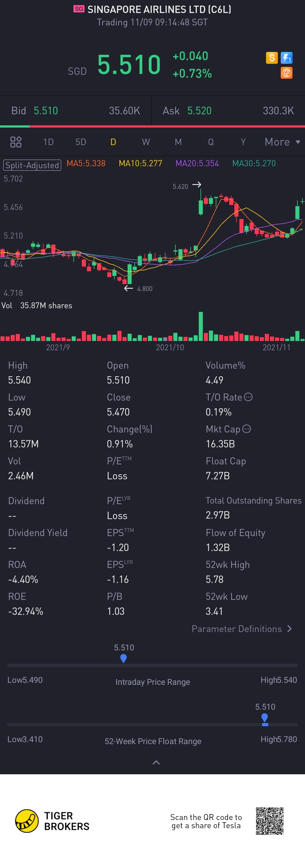
Task: Tap the Total Outstanding Shares value 2.97B
Action: pos(218,515)
